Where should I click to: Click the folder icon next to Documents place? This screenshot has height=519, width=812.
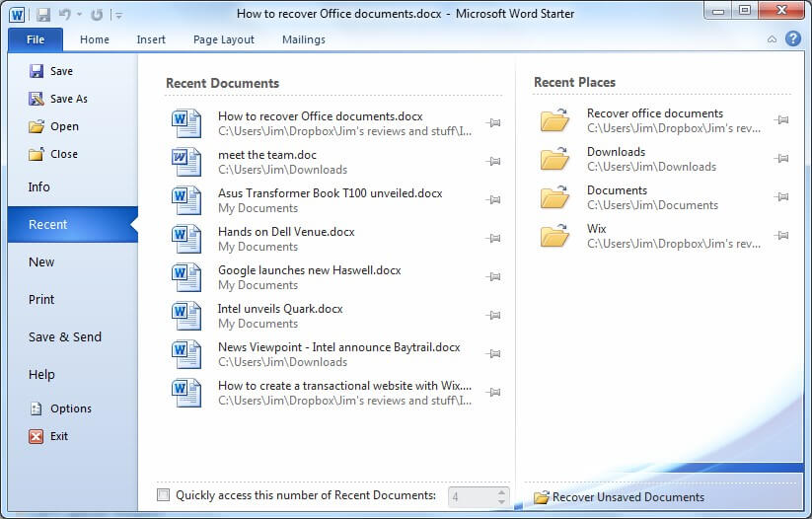point(554,196)
